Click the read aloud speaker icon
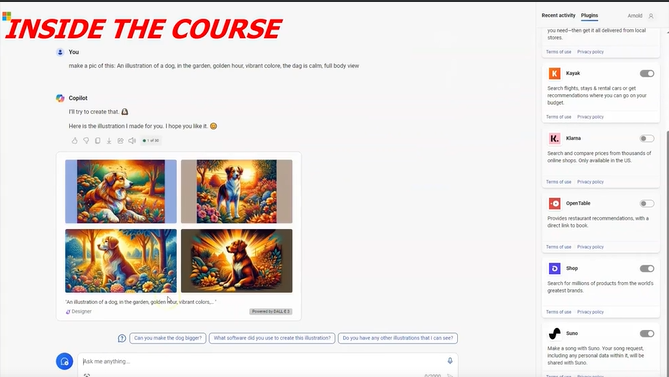Image resolution: width=669 pixels, height=377 pixels. [132, 140]
